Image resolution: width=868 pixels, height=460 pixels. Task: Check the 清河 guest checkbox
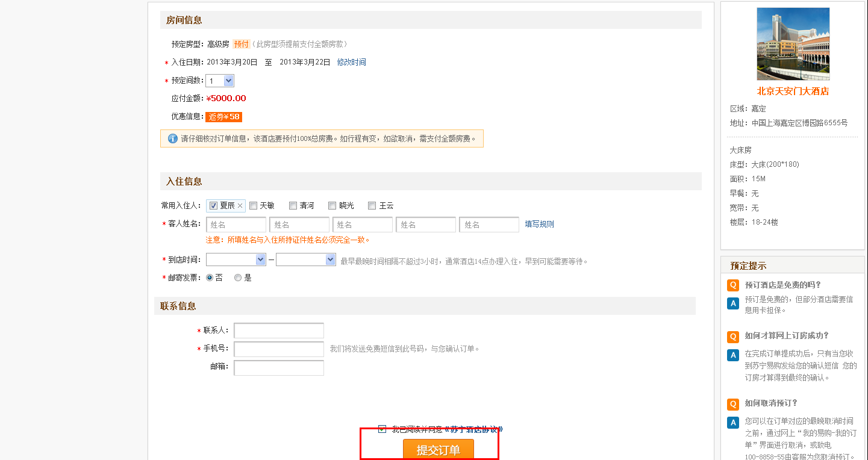293,206
